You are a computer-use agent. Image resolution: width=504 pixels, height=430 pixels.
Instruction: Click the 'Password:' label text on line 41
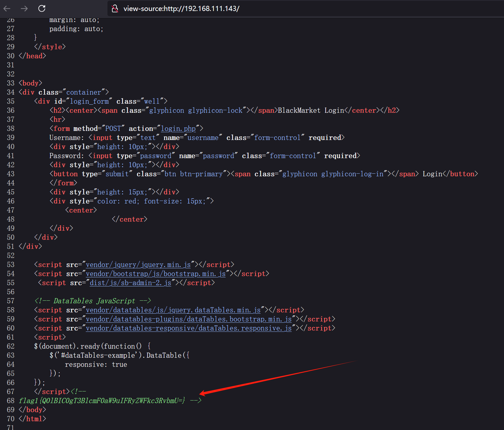[x=67, y=156]
